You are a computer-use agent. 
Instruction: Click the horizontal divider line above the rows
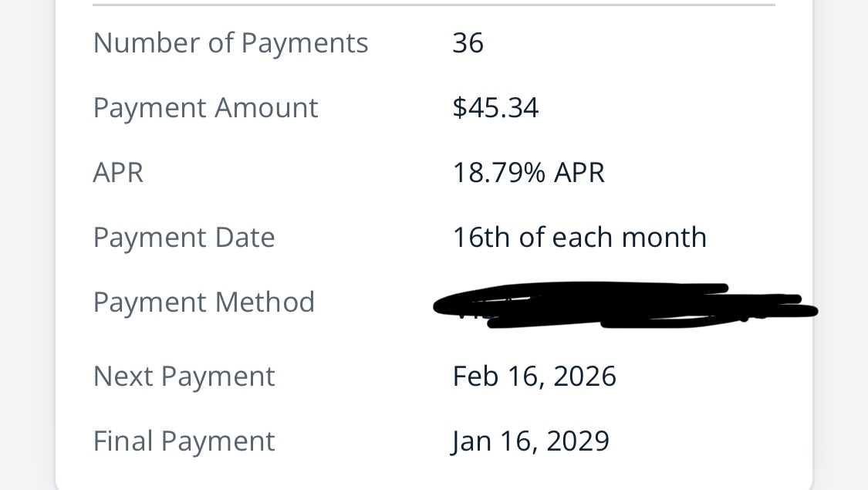(x=434, y=5)
